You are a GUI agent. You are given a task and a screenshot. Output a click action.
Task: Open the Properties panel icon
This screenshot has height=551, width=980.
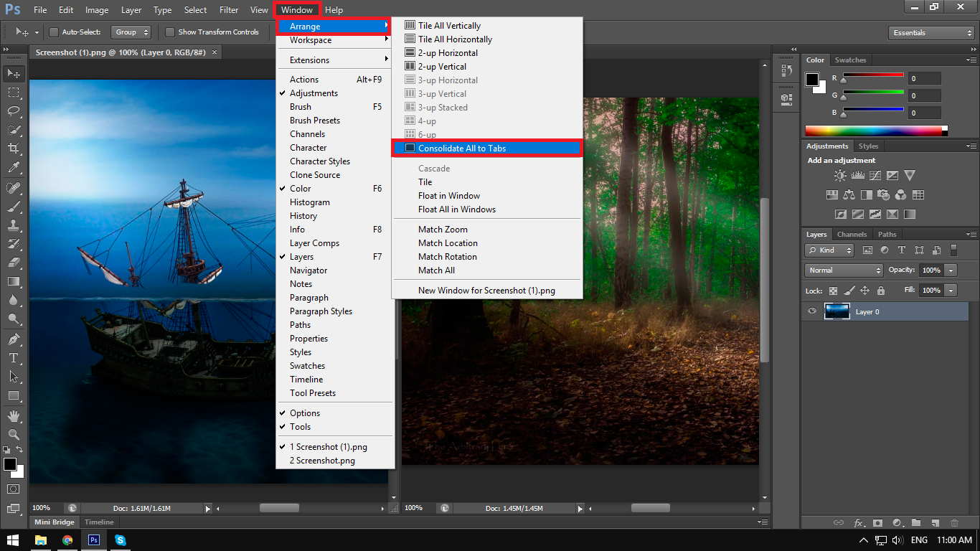[786, 98]
